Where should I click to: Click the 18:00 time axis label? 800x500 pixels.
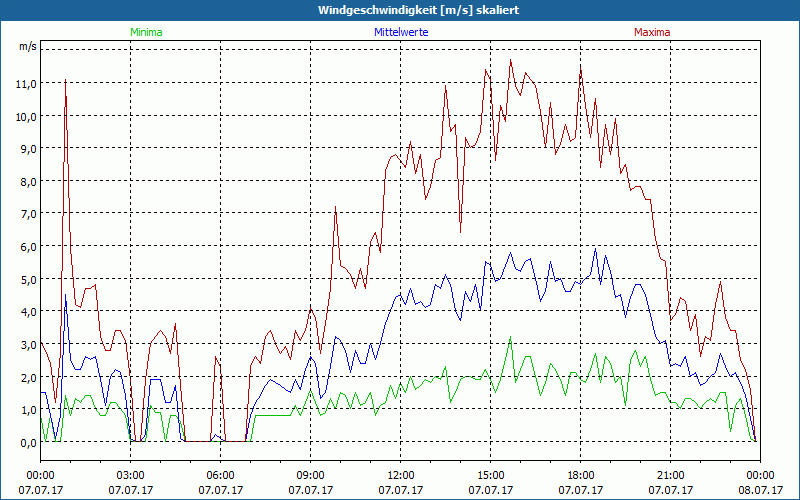click(581, 476)
